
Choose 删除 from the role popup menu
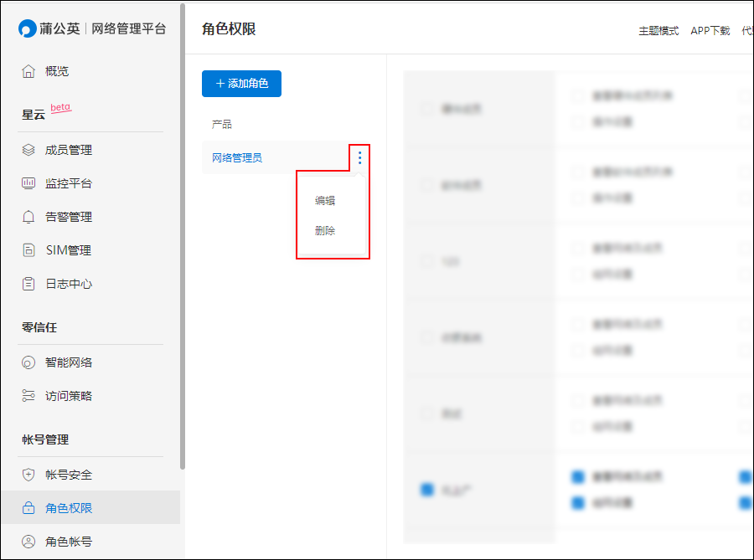325,231
